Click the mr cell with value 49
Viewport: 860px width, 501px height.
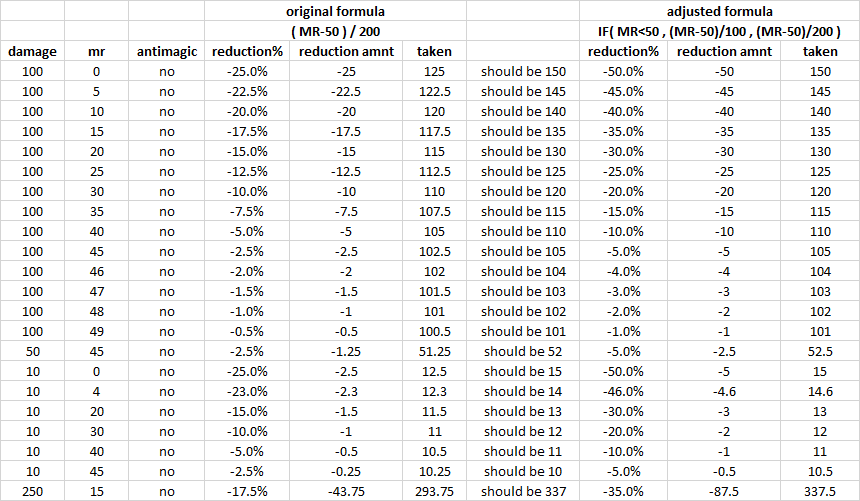[x=96, y=331]
